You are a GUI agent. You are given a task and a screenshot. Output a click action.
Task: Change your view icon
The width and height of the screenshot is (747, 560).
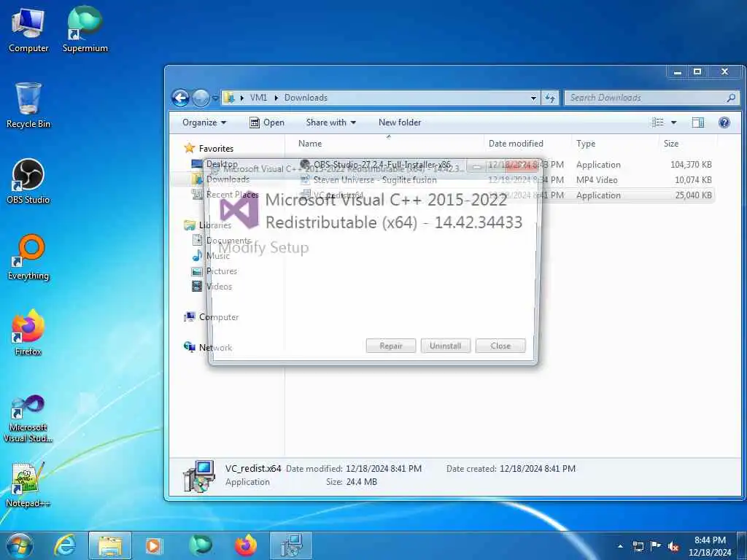click(x=657, y=122)
